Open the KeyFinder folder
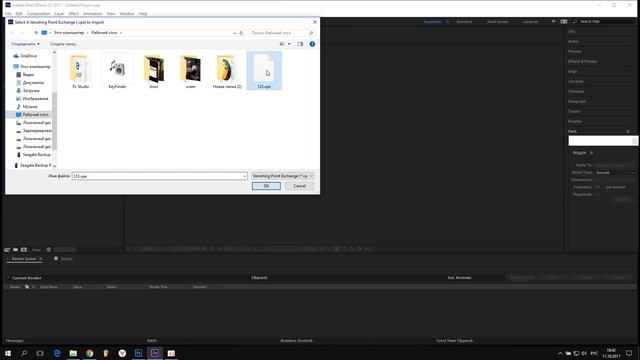The image size is (640, 360). [x=117, y=71]
